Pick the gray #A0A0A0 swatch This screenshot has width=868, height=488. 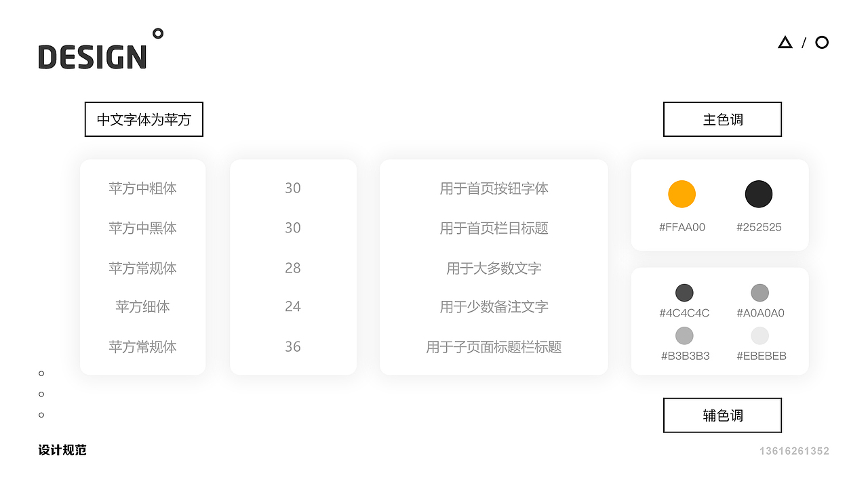click(759, 293)
